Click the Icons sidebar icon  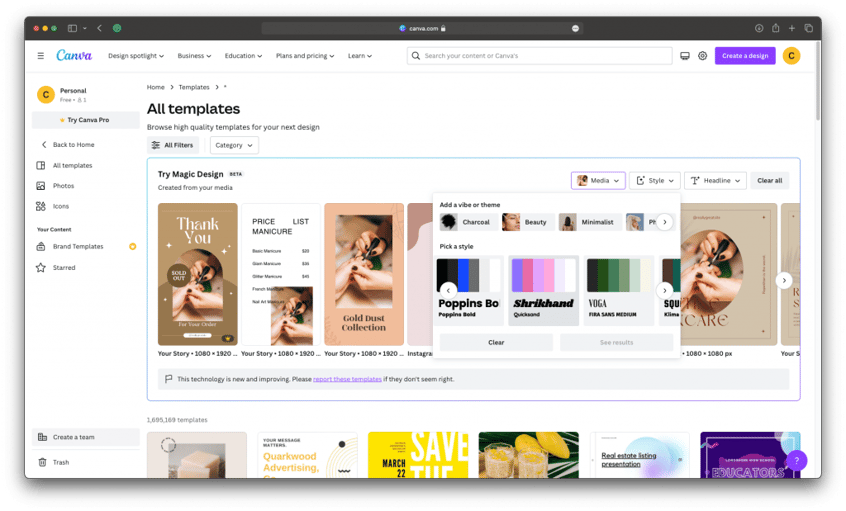[x=40, y=206]
